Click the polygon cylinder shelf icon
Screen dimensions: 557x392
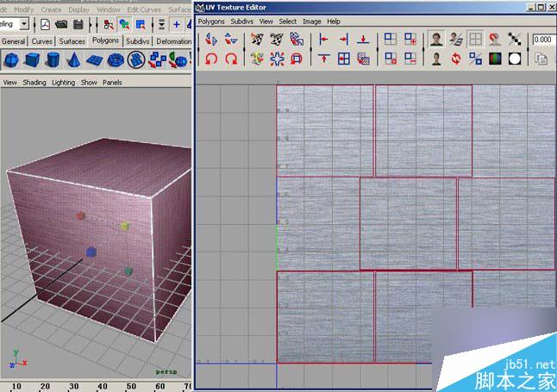(x=53, y=59)
